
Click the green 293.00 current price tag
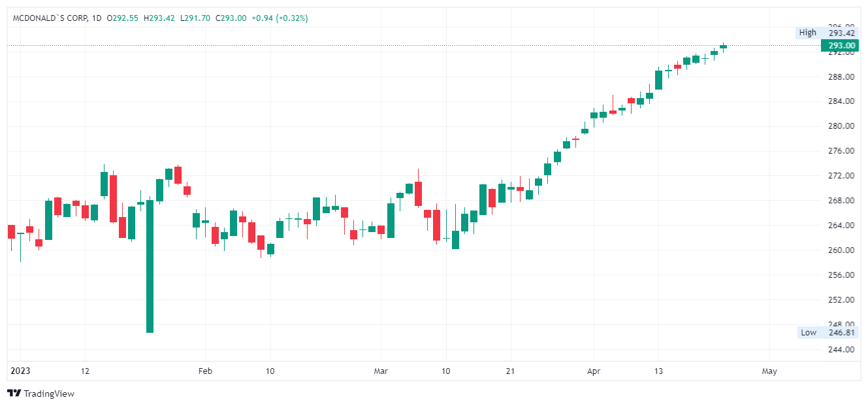(x=841, y=46)
